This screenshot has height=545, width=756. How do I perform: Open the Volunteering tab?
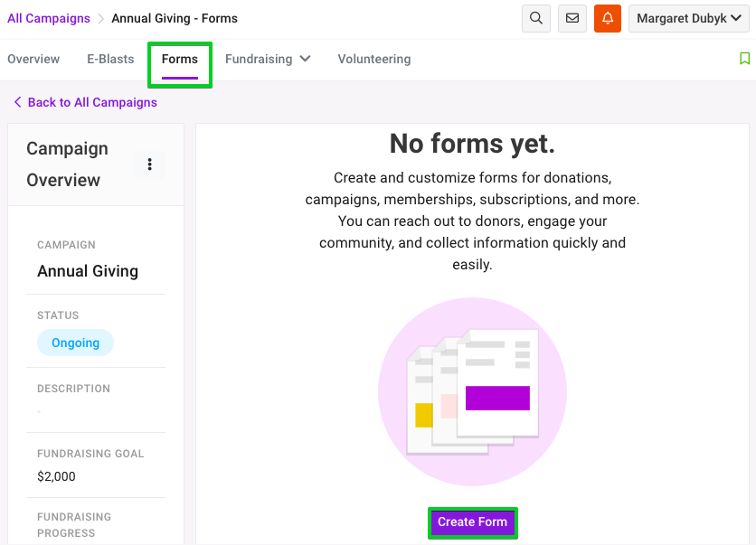[374, 59]
